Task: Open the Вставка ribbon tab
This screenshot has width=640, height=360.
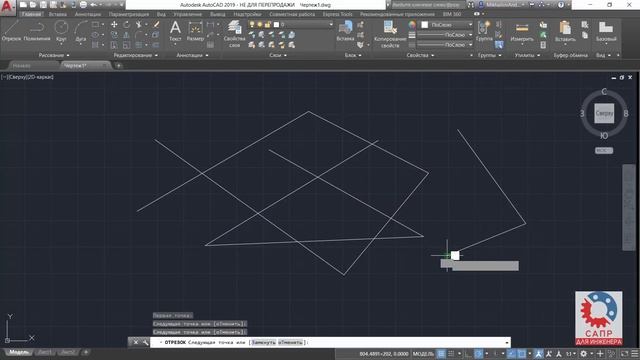Action: [58, 14]
